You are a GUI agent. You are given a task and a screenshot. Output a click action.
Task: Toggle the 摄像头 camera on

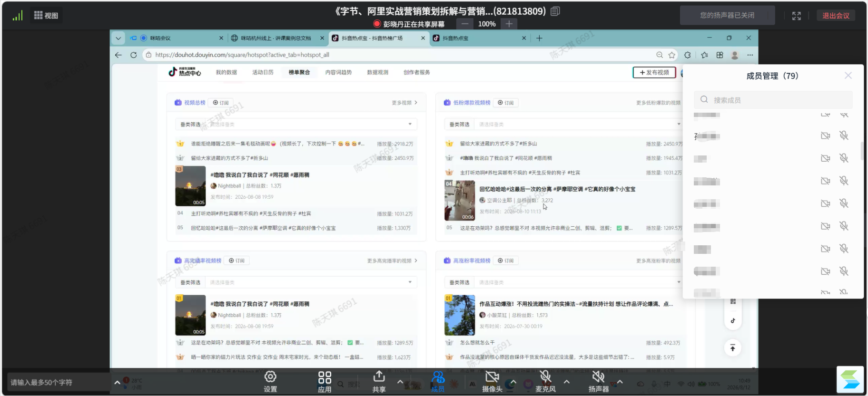click(x=492, y=381)
